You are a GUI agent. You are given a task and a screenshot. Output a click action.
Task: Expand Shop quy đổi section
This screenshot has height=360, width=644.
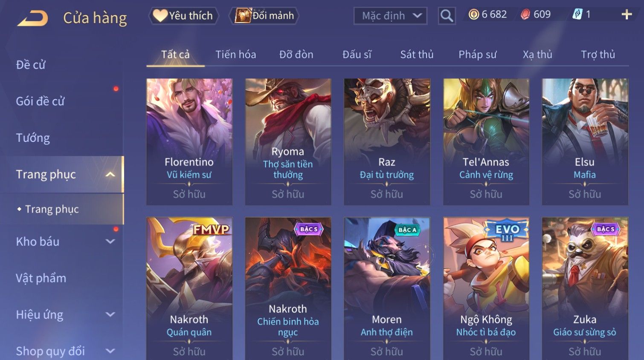click(110, 351)
